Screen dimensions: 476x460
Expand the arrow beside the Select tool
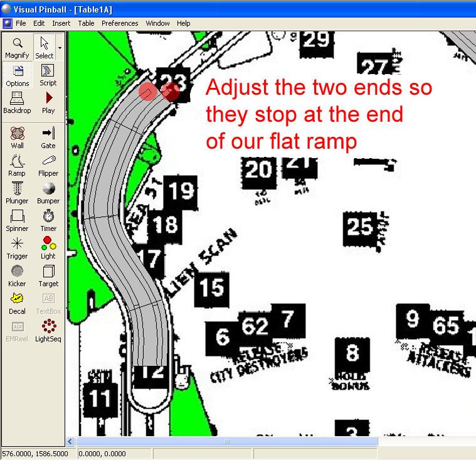click(x=60, y=47)
